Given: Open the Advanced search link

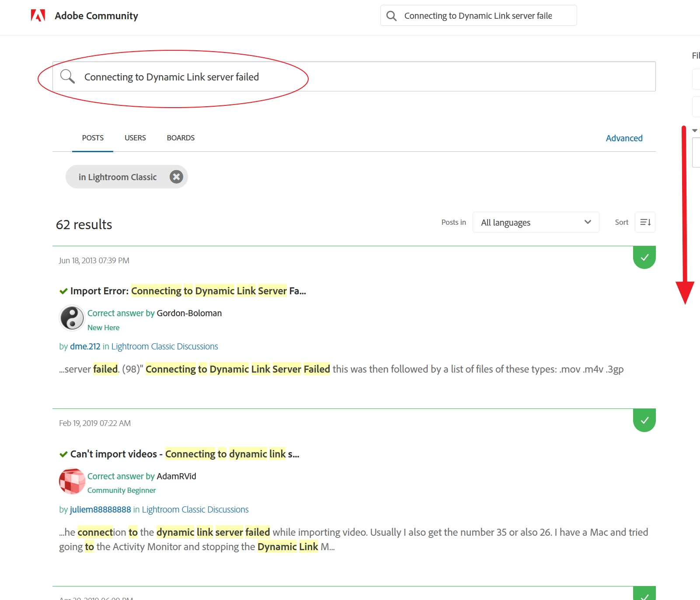Looking at the screenshot, I should tap(624, 138).
